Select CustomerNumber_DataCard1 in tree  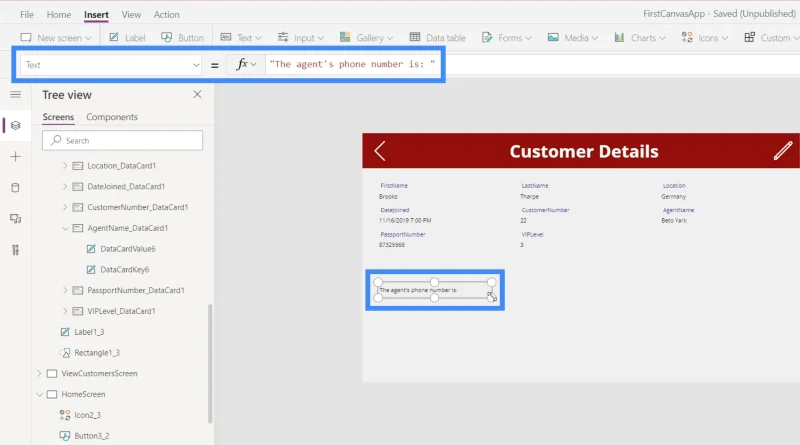pos(138,207)
